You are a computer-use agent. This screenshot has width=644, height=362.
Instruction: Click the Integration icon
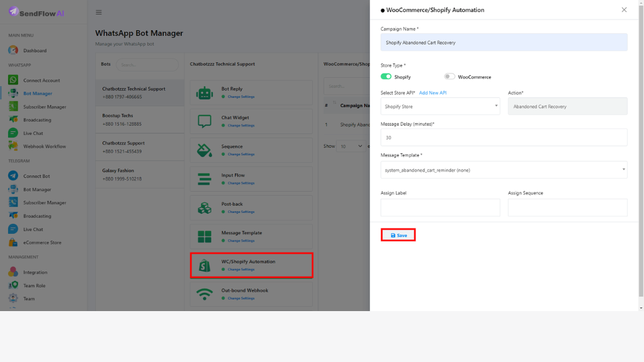[x=13, y=271]
